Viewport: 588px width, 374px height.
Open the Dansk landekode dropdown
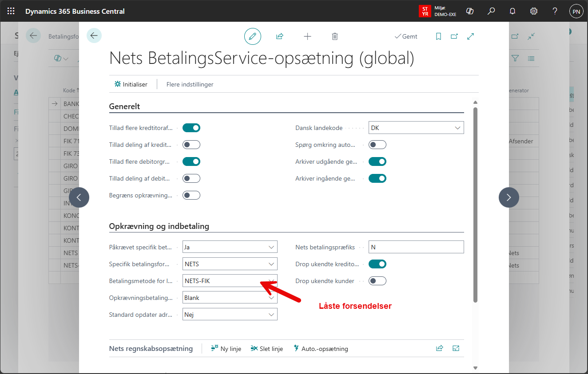point(416,128)
